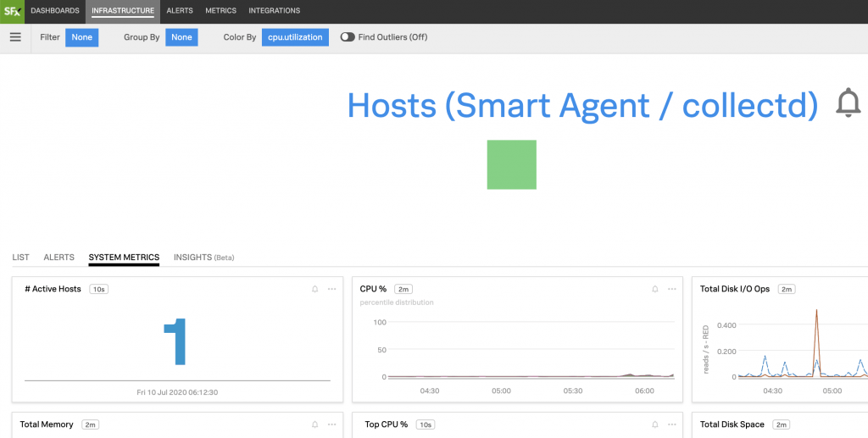Click 2m resolution badge on CPU %
868x438 pixels.
point(403,289)
